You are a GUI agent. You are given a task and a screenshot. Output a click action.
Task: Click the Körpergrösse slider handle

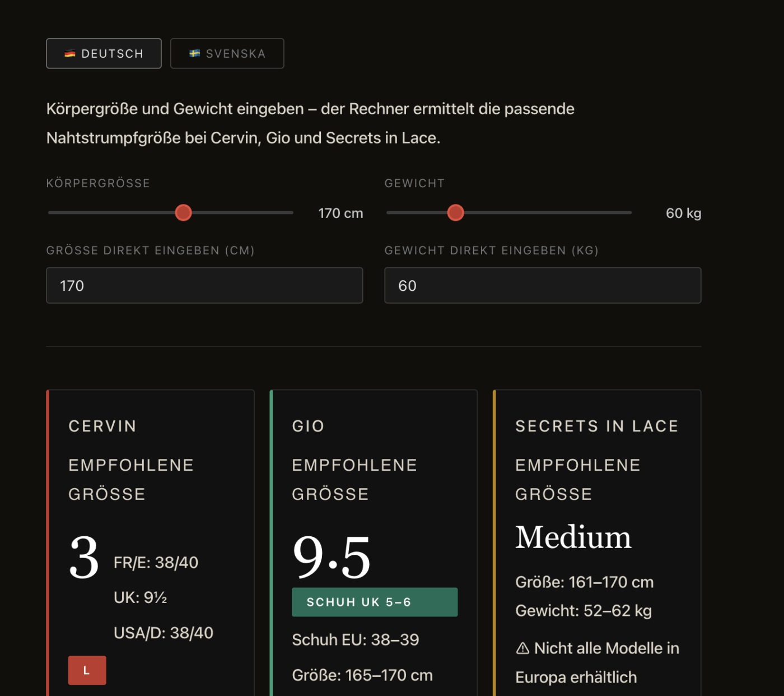coord(183,213)
